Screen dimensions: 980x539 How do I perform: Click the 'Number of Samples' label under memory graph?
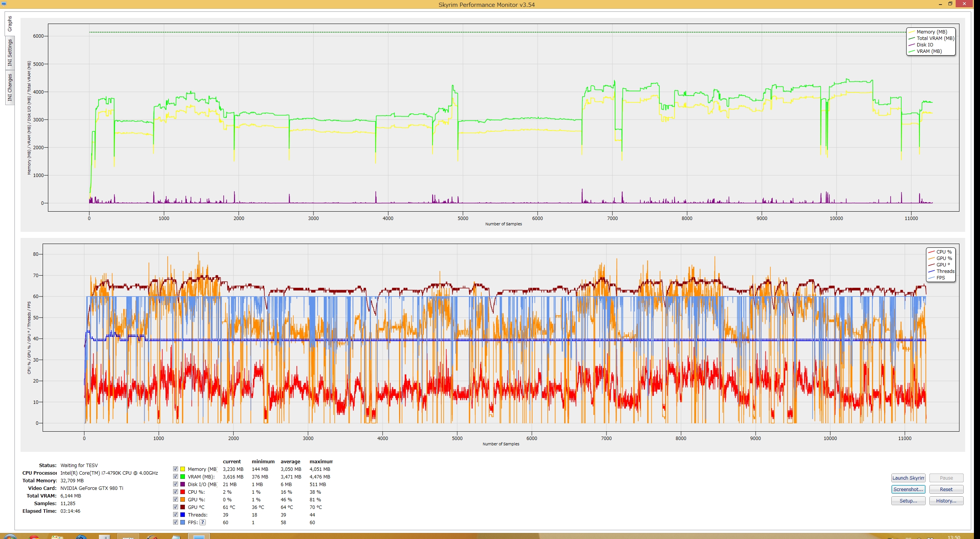pos(503,224)
